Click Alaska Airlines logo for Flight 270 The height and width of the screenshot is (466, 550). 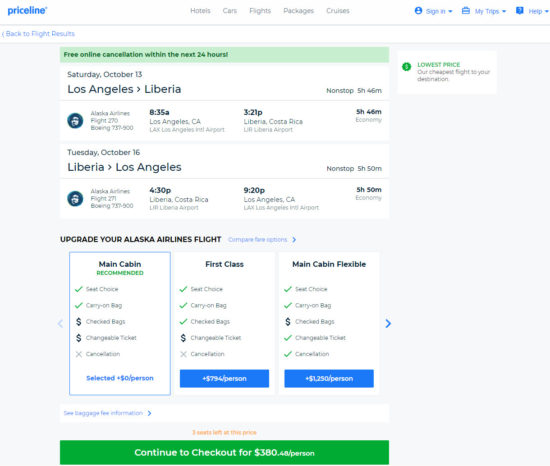pos(75,121)
